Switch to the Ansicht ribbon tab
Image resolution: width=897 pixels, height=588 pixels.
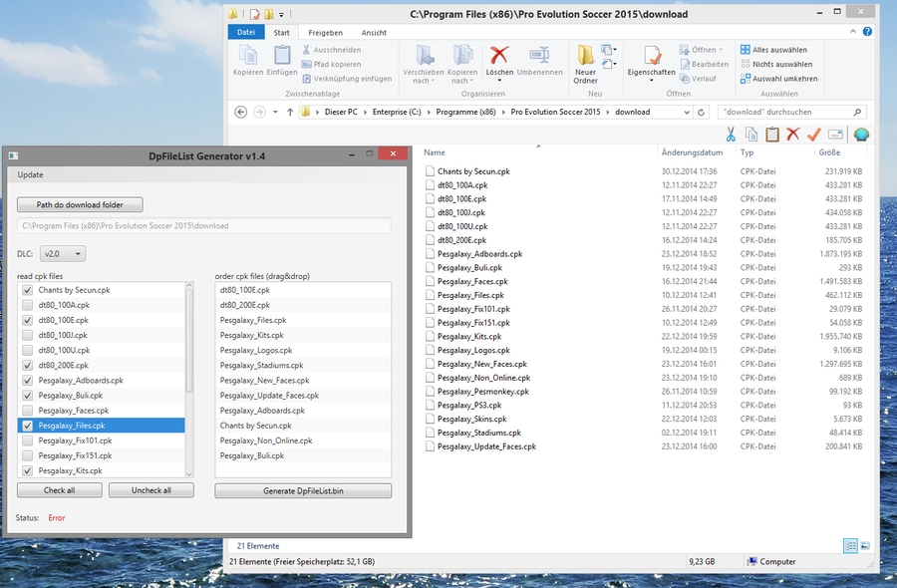pos(374,33)
